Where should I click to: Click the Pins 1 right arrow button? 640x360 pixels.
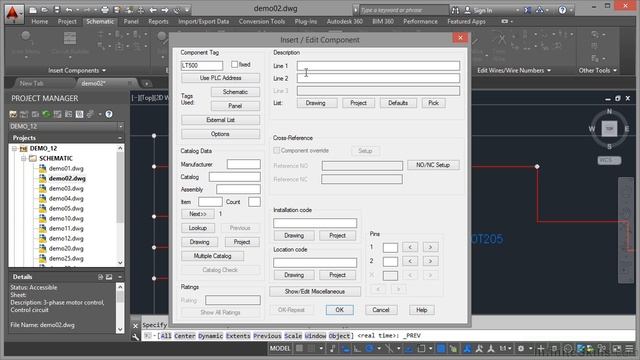pyautogui.click(x=430, y=247)
